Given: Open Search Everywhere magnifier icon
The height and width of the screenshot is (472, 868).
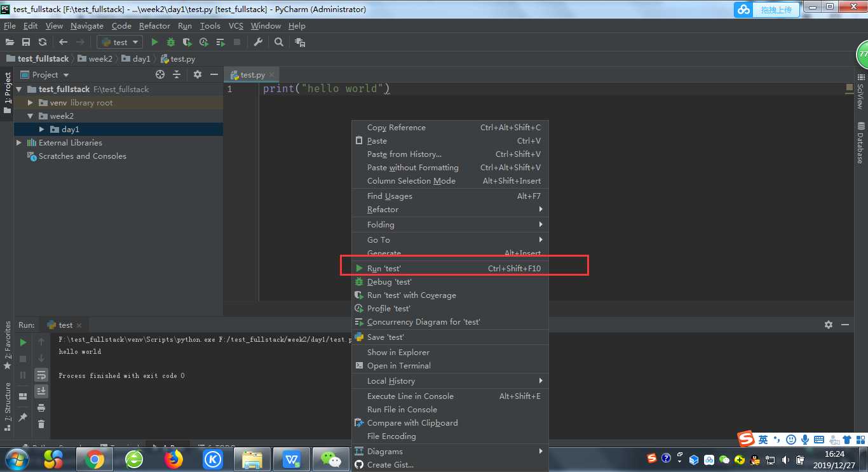Looking at the screenshot, I should coord(279,42).
